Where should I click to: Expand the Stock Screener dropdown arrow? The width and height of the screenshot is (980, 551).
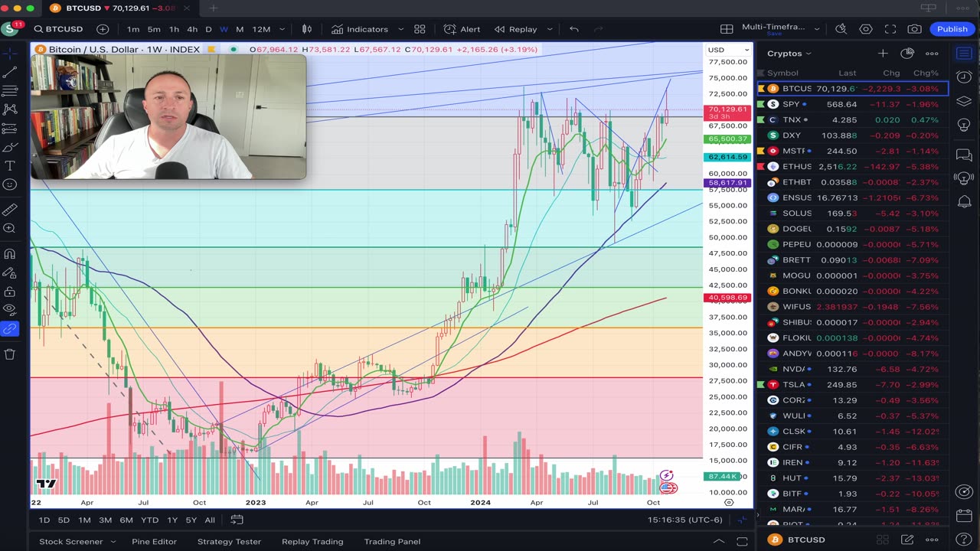(x=113, y=542)
